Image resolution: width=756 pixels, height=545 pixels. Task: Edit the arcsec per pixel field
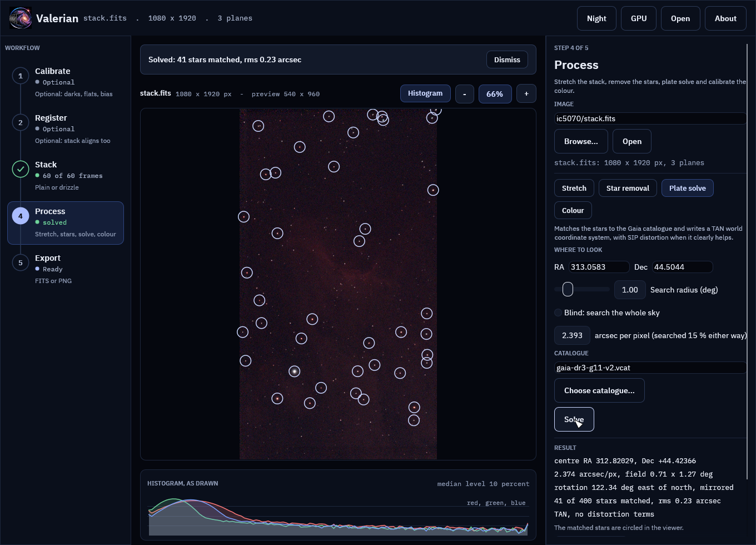point(572,335)
